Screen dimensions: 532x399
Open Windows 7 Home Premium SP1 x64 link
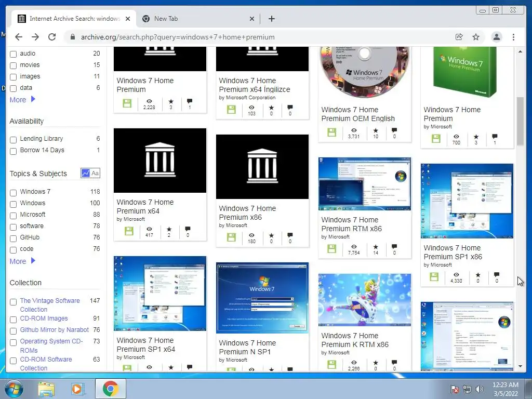coord(145,344)
